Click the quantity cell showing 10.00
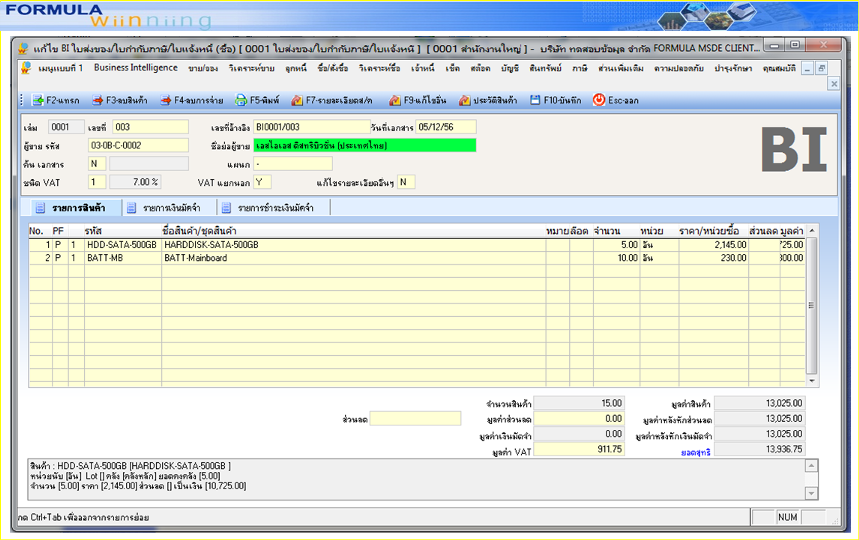859x540 pixels. coord(616,258)
